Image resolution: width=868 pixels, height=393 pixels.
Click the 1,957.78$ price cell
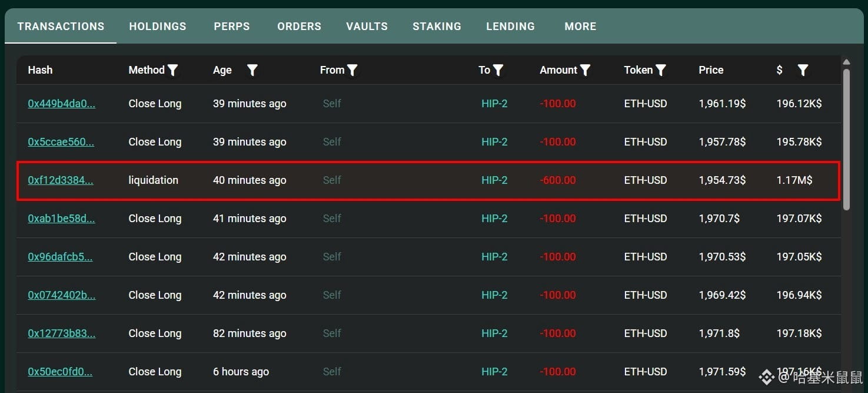tap(722, 142)
